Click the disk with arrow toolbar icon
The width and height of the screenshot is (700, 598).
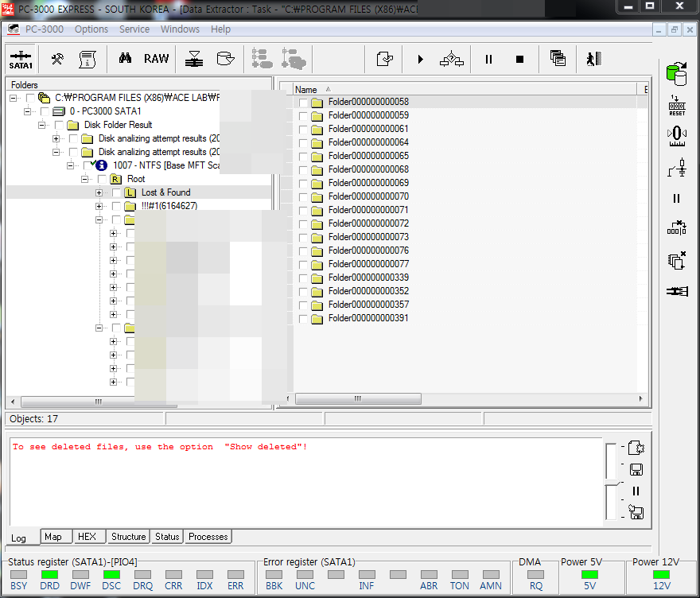[x=225, y=59]
